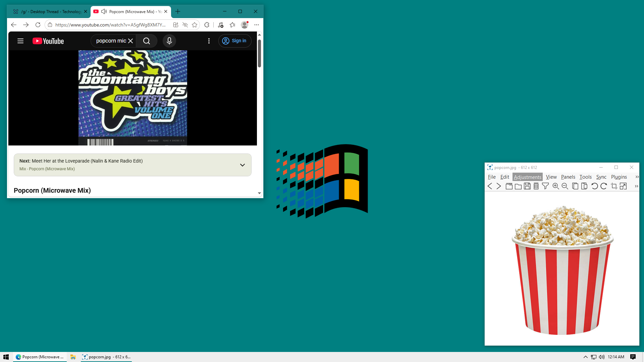Open the Adjustments menu
This screenshot has width=644, height=362.
(528, 177)
